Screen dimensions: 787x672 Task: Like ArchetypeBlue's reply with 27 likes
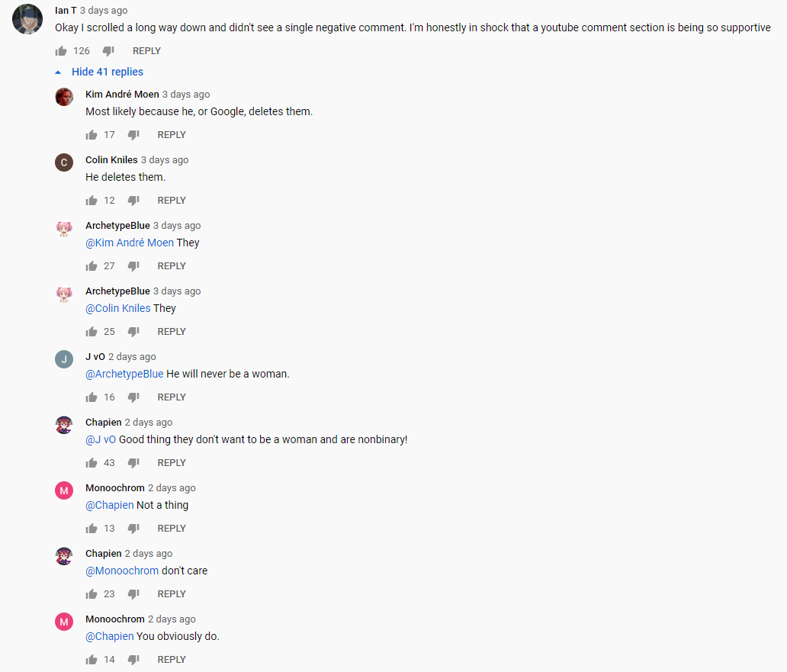[x=92, y=266]
